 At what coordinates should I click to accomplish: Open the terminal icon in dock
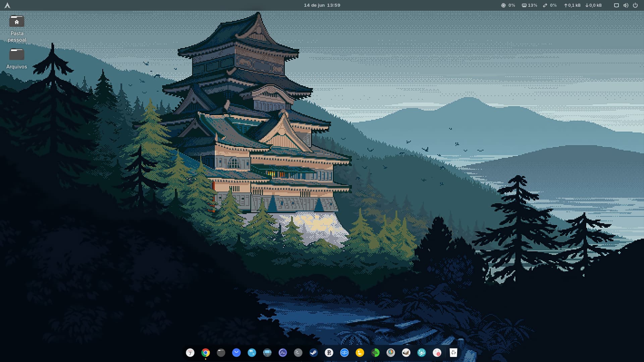point(298,353)
